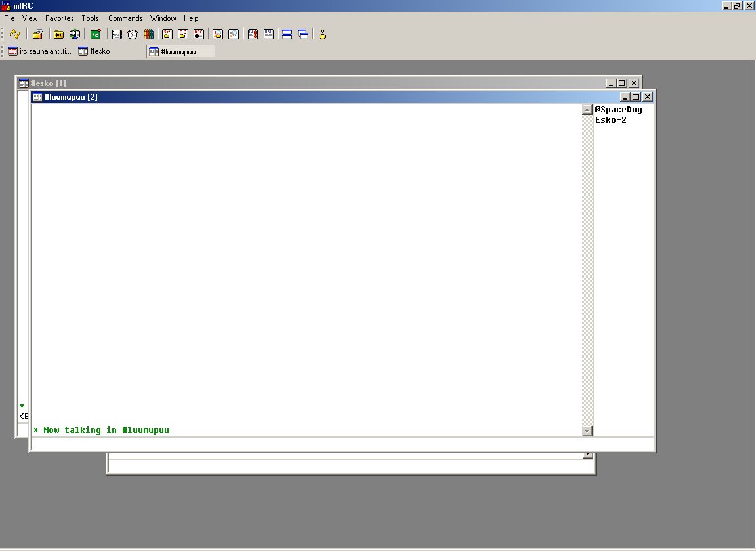
Task: Click the Cascade Windows toolbar icon
Action: point(303,34)
